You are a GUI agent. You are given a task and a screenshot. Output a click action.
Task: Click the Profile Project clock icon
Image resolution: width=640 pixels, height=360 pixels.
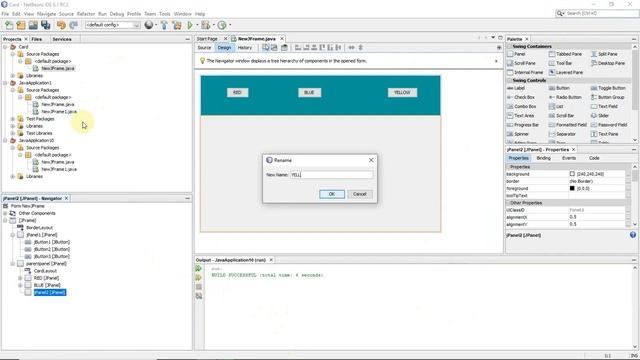(222, 25)
